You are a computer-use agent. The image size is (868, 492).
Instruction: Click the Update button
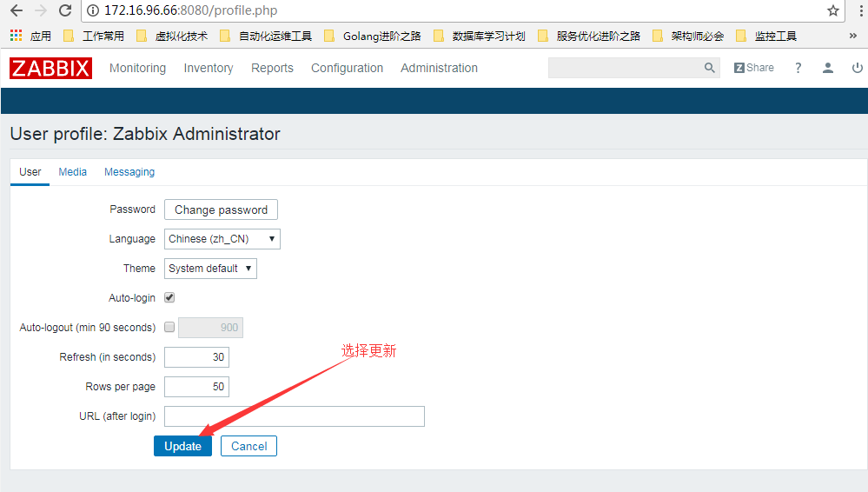[182, 446]
